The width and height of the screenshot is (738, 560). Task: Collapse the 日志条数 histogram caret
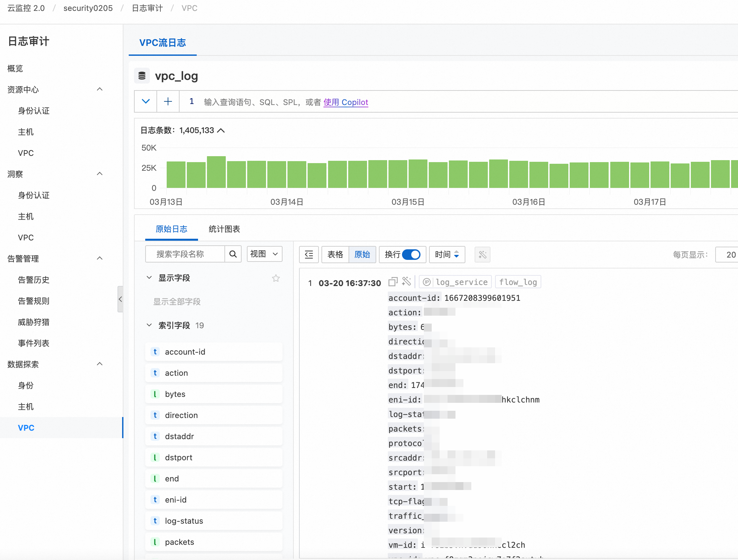pos(221,130)
